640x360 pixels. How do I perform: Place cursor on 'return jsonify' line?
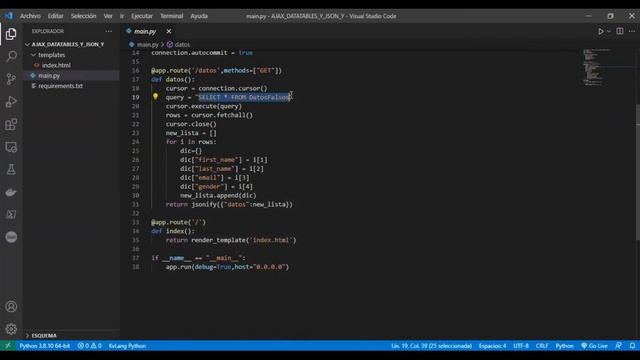[x=229, y=204]
